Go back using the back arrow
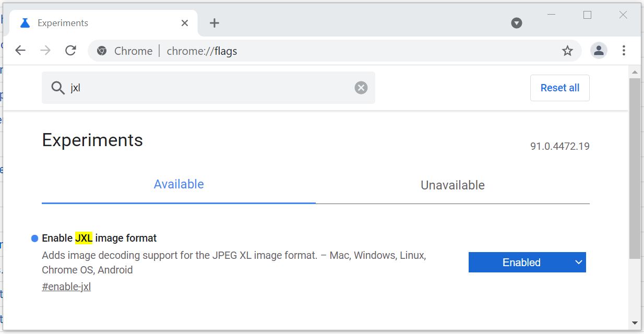The height and width of the screenshot is (334, 644). (x=20, y=51)
